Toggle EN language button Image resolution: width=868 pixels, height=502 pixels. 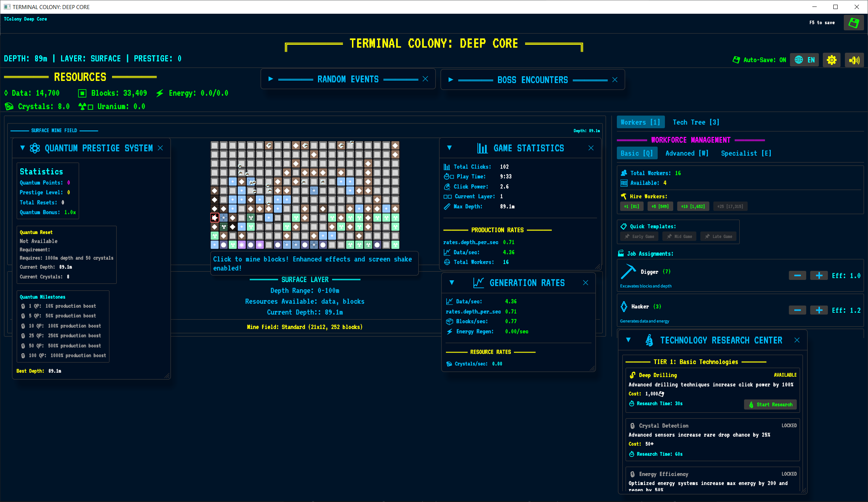[804, 60]
